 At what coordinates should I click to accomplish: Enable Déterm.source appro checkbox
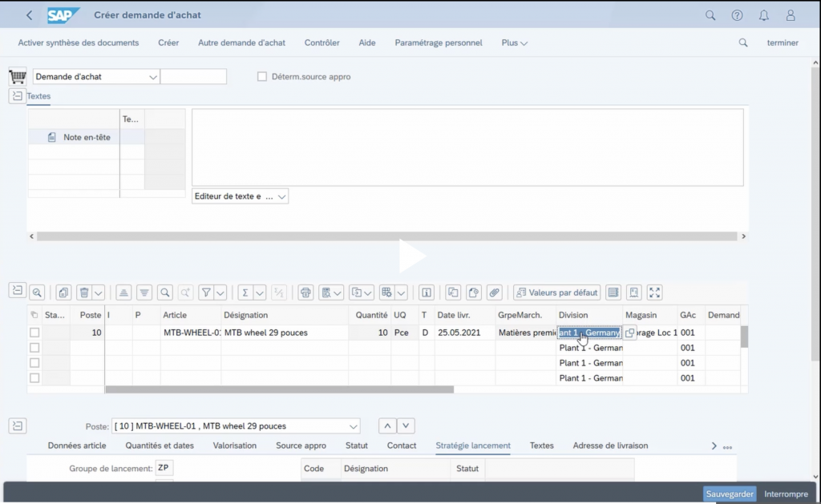pyautogui.click(x=262, y=77)
